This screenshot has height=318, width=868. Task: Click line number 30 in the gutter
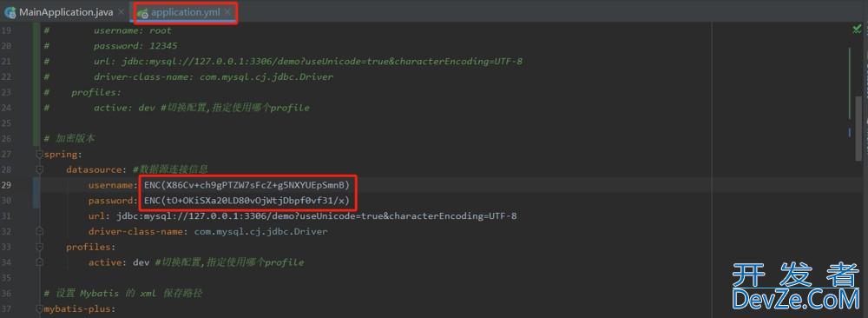(x=6, y=201)
